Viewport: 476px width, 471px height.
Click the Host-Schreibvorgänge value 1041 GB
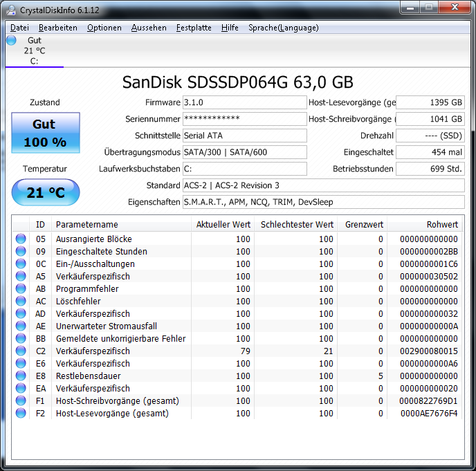[x=430, y=119]
